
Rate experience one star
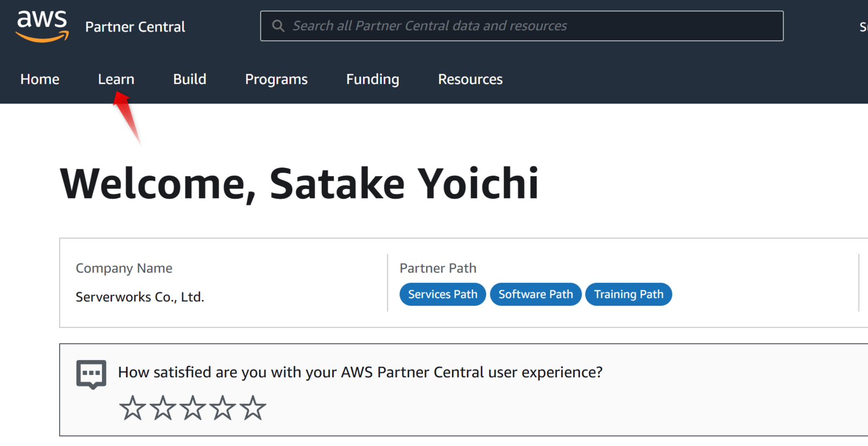coord(132,408)
